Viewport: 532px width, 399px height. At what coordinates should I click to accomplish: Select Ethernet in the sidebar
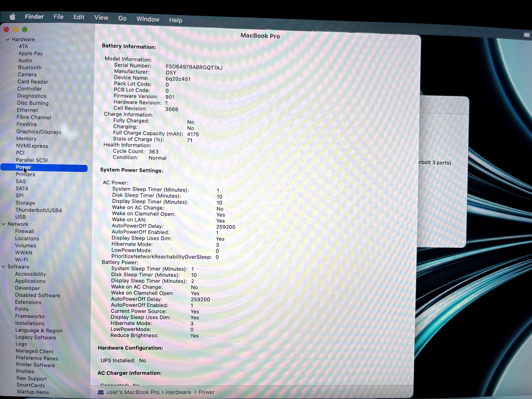point(27,110)
